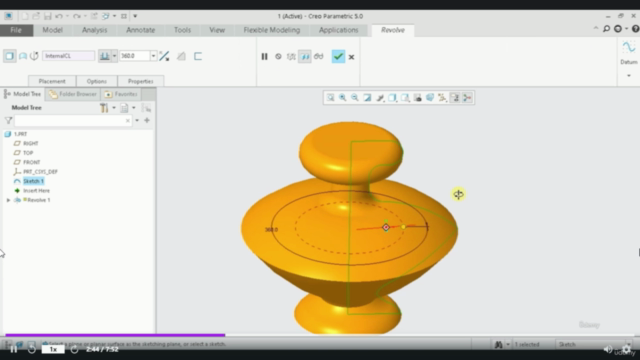Select the No Preview mode icon

pos(278,57)
